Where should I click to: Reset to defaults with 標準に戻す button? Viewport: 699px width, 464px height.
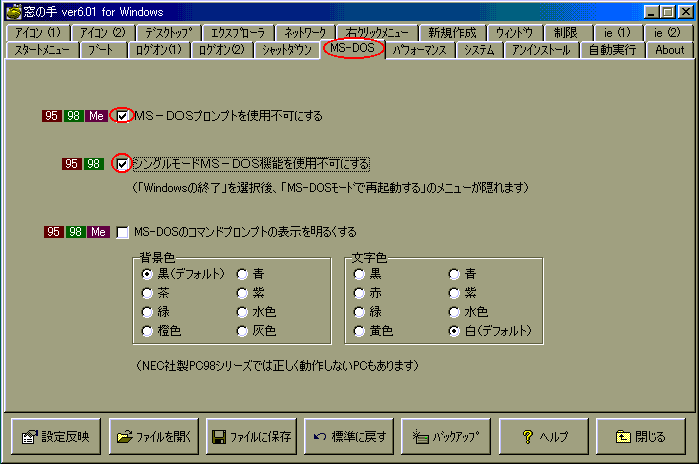(349, 436)
